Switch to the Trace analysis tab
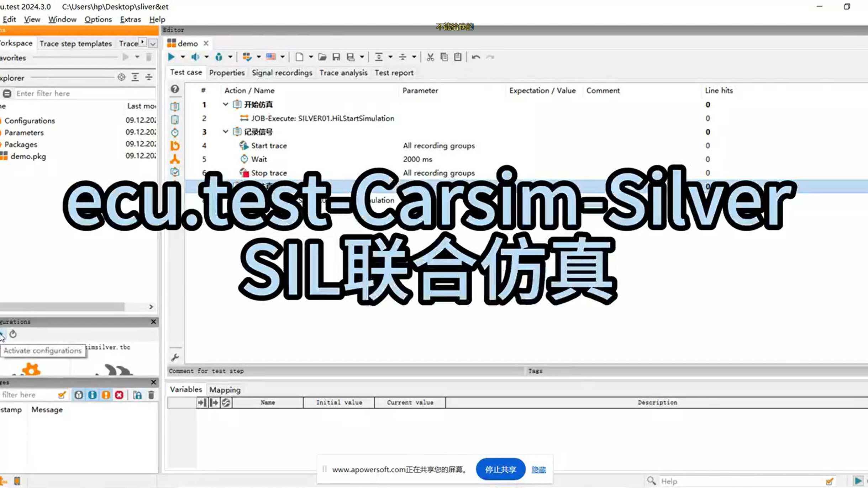The image size is (868, 488). coord(343,73)
